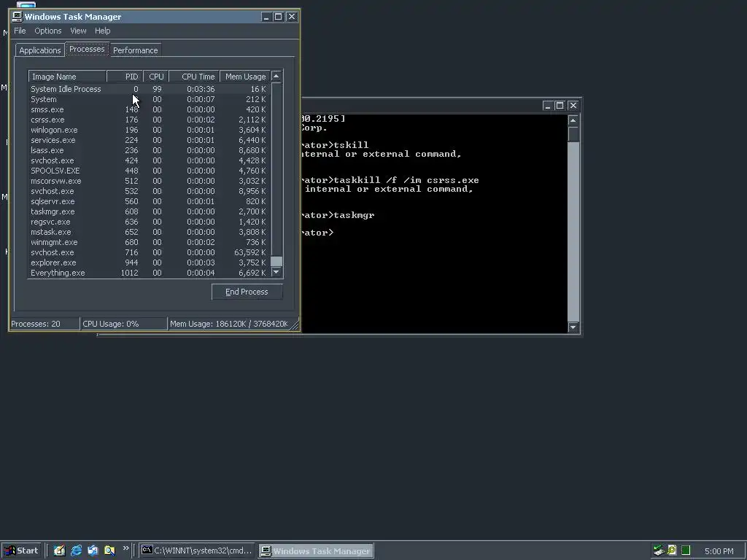Select the svchost.exe process with PID 716
The image size is (747, 560).
[x=149, y=252]
